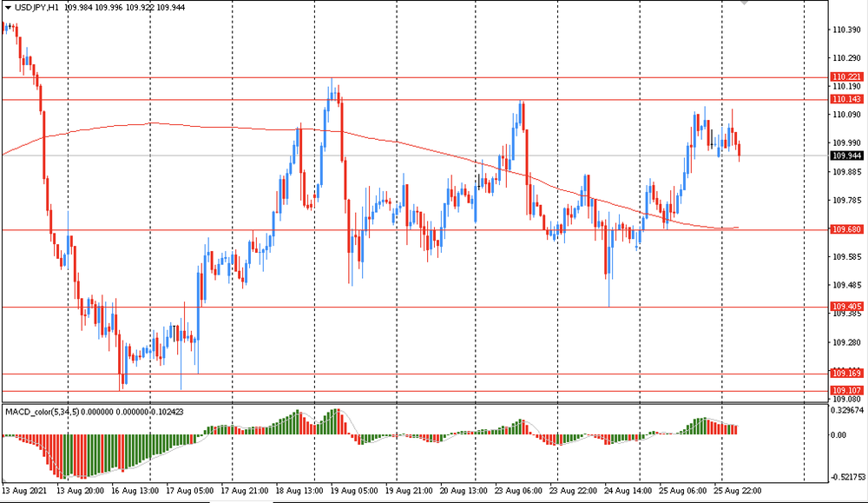Click the 109.485 price scale value
This screenshot has height=503, width=868.
(x=847, y=285)
